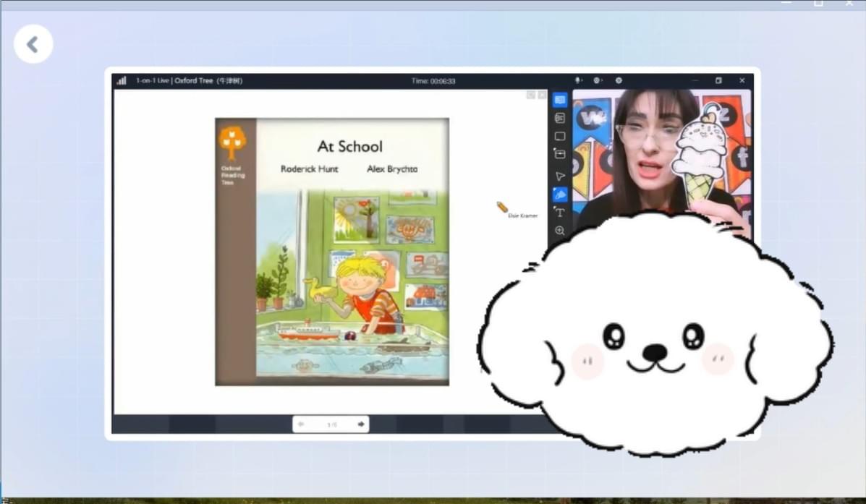Select the chat/whiteboard icon atop tool sidebar
This screenshot has height=504, width=866.
point(559,100)
